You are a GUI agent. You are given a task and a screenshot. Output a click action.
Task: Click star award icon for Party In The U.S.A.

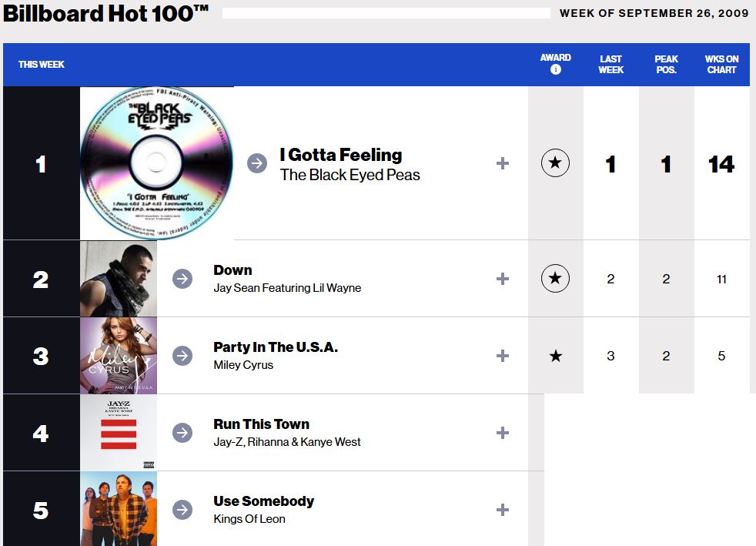(555, 356)
